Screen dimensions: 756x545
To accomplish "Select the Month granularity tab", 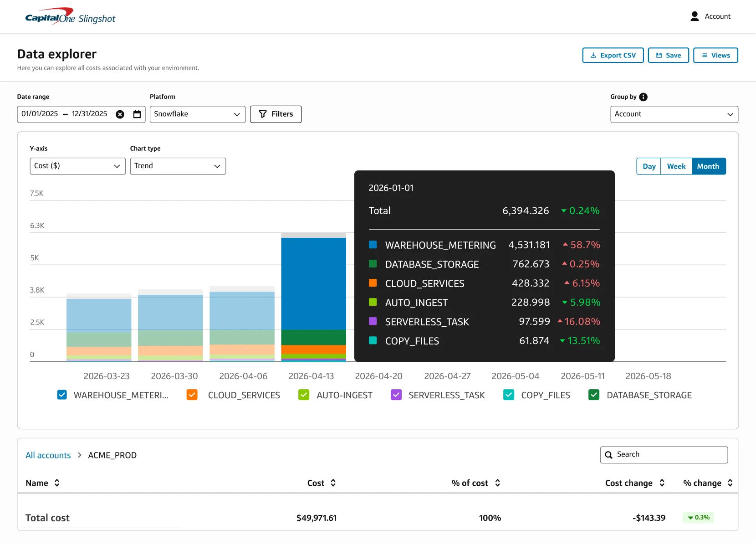I will coord(708,166).
